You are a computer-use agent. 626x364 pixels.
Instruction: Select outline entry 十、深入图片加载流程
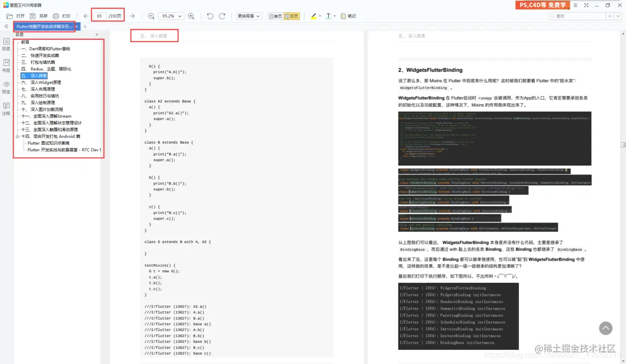click(x=42, y=110)
